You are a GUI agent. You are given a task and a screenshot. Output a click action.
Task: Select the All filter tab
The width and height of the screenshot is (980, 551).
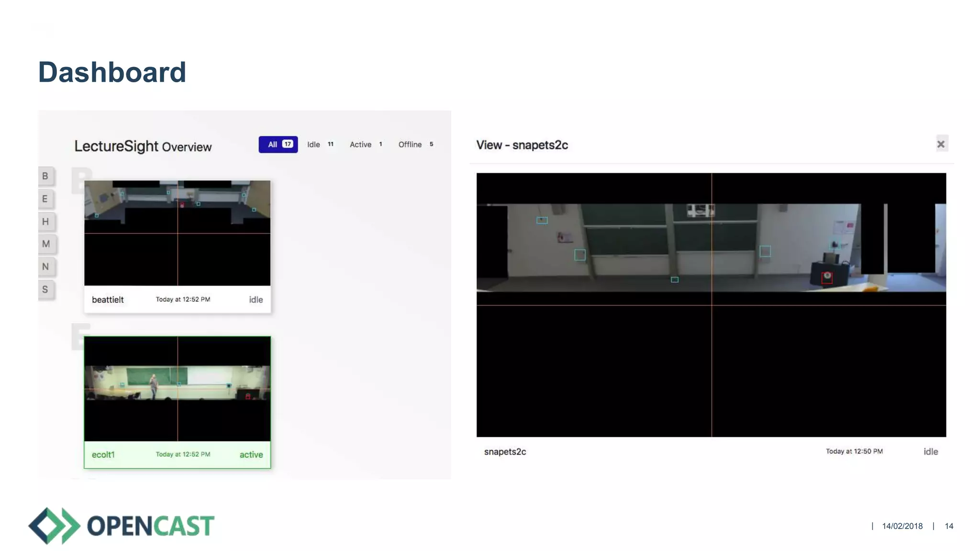pos(278,144)
